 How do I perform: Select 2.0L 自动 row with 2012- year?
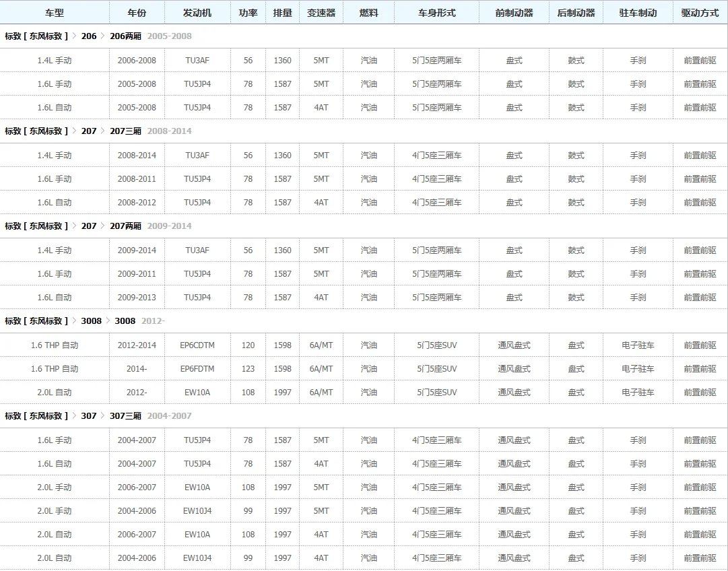coord(364,393)
